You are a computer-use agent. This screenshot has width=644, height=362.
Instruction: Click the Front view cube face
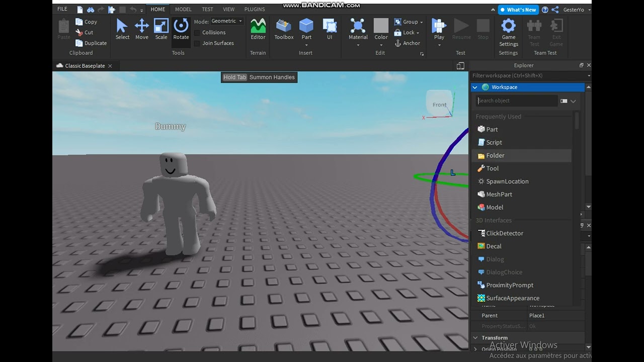click(439, 105)
